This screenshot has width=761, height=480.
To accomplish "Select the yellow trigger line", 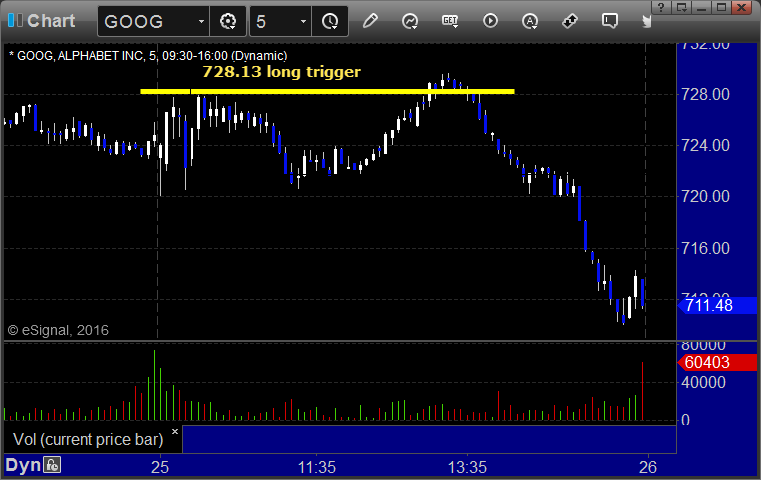I will point(327,91).
